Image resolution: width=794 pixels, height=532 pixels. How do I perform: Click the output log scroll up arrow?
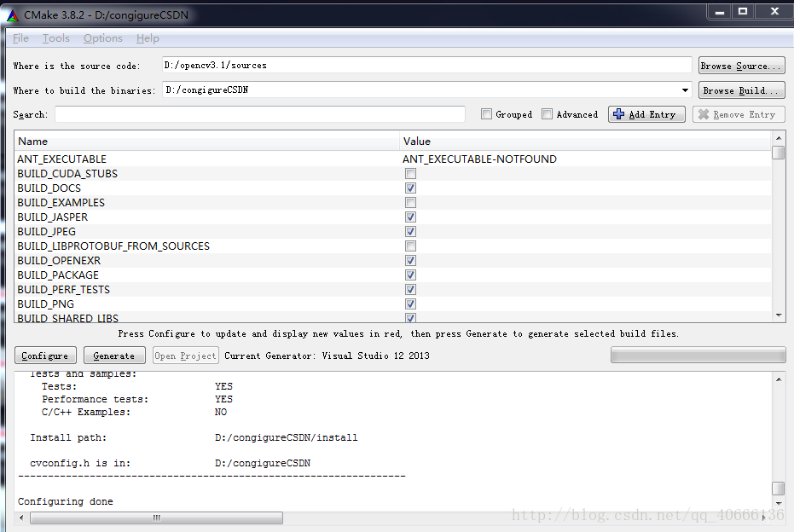pos(779,379)
